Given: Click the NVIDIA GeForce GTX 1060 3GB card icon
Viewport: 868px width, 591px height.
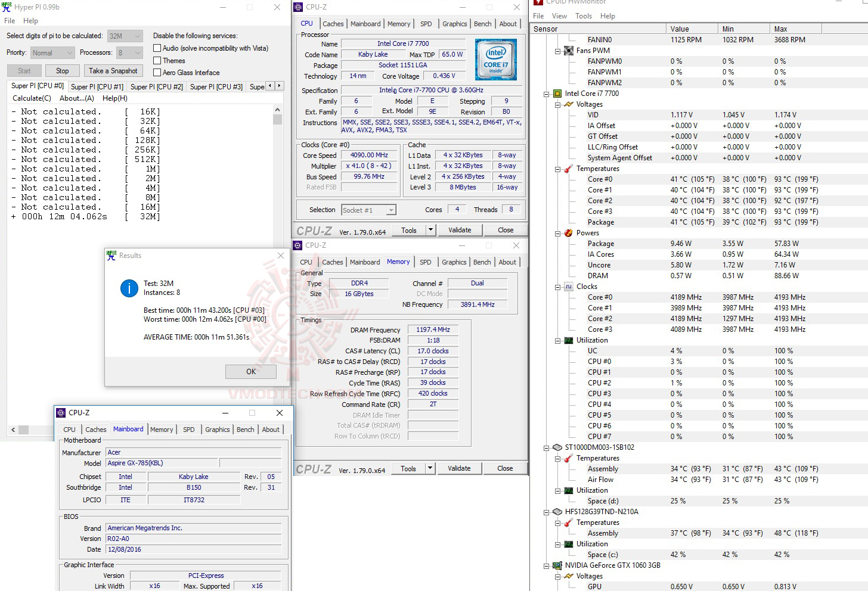Looking at the screenshot, I should [557, 565].
